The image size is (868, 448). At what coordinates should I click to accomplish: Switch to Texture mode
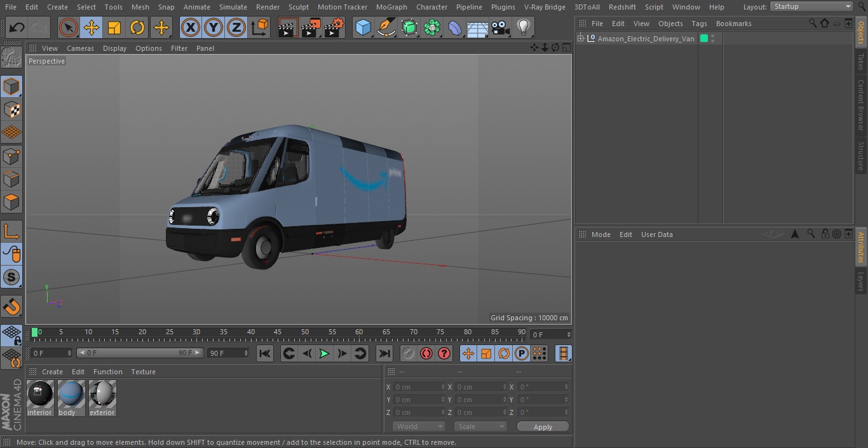11,110
